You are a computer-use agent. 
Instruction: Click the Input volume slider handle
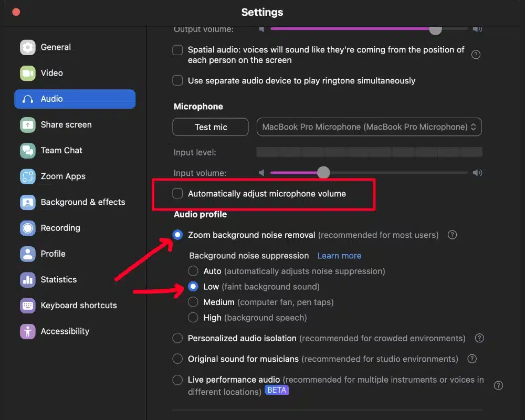[323, 173]
